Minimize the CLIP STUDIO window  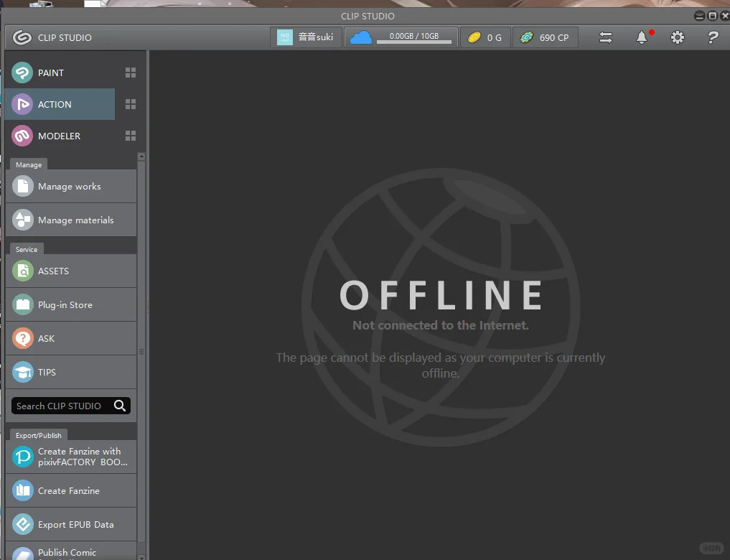[699, 16]
